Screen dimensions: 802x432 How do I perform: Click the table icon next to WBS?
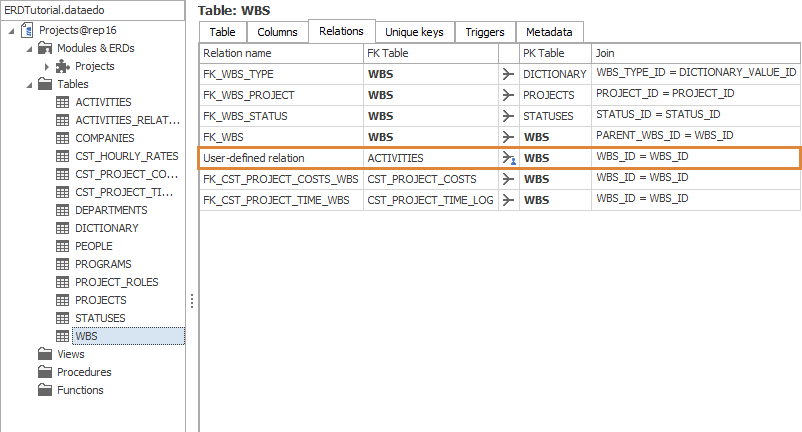click(63, 336)
